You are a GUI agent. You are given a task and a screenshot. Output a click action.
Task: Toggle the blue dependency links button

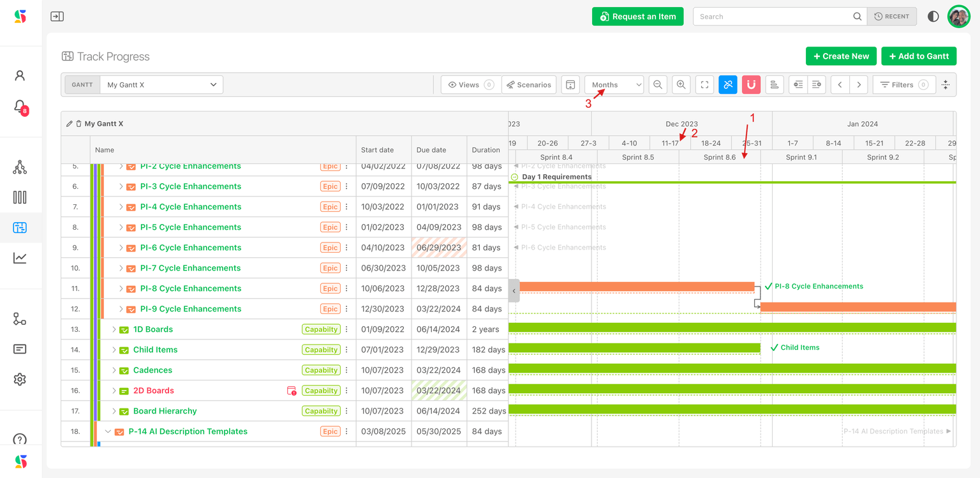(728, 85)
